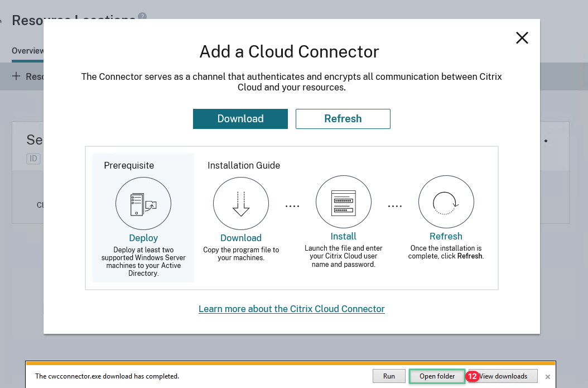Click the Download arrow circle icon
The height and width of the screenshot is (388, 588).
pos(241,203)
